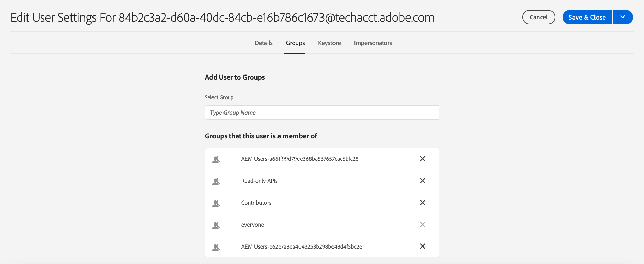Click group icon for AEM Users-e62e7a8e
This screenshot has height=264, width=644.
tap(216, 247)
